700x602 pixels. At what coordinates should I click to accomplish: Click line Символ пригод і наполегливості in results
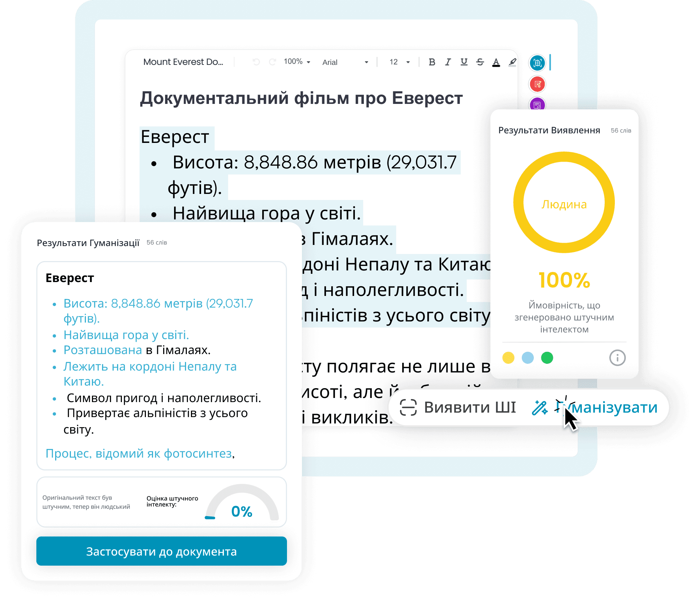point(164,398)
